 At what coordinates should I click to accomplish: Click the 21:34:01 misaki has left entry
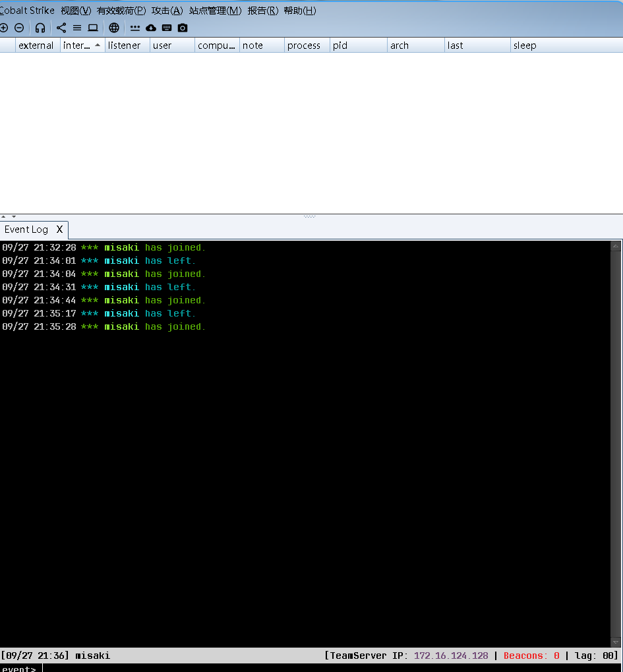click(x=98, y=261)
